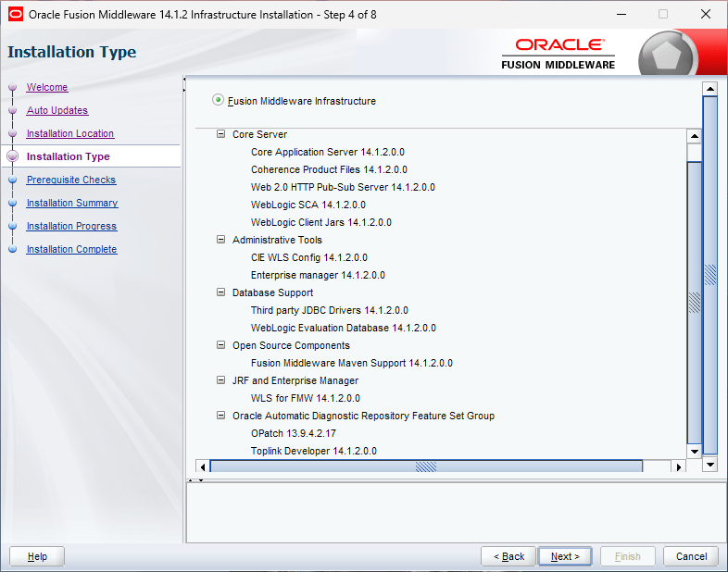Click the Welcome step bullet icon
Image resolution: width=728 pixels, height=572 pixels.
pyautogui.click(x=13, y=87)
